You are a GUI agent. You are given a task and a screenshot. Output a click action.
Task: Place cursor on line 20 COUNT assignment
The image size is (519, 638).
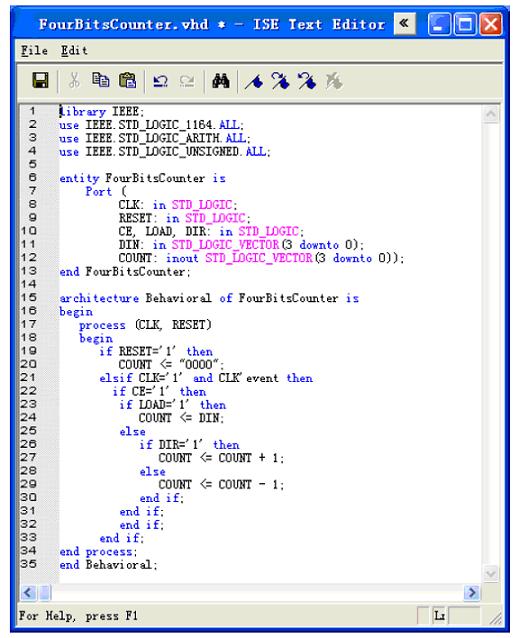point(171,365)
